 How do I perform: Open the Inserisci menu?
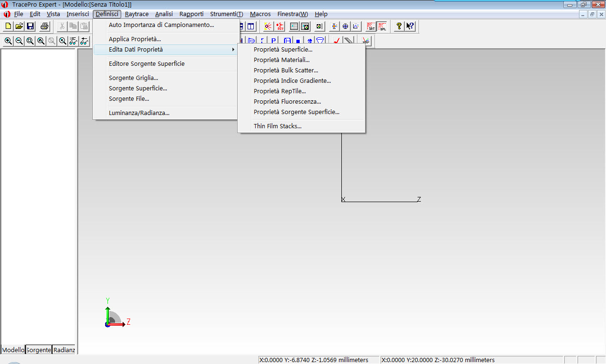[78, 14]
